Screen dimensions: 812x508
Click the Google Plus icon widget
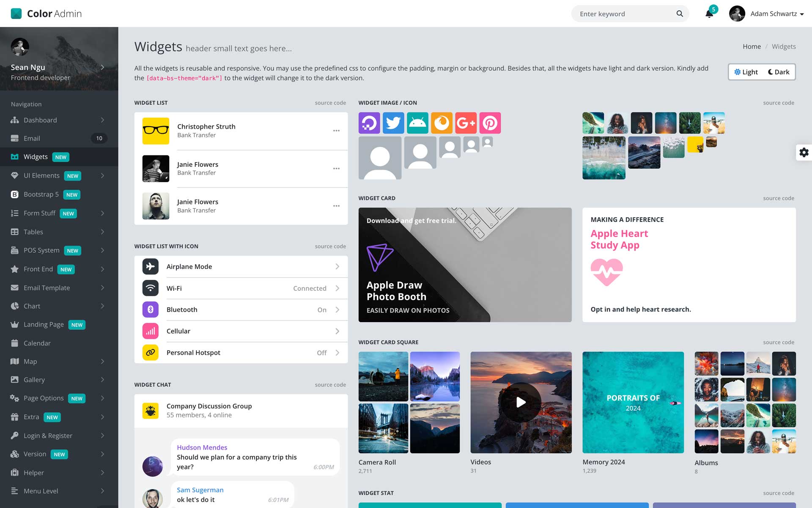pyautogui.click(x=466, y=123)
